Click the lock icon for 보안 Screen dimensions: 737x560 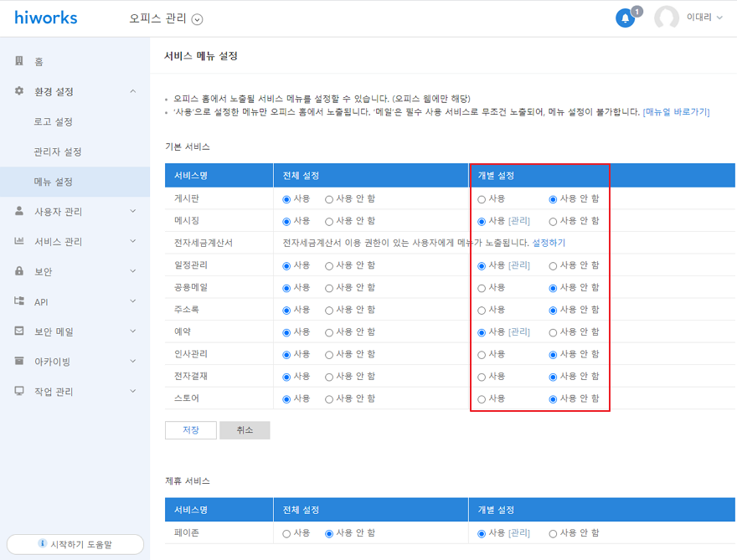(19, 271)
